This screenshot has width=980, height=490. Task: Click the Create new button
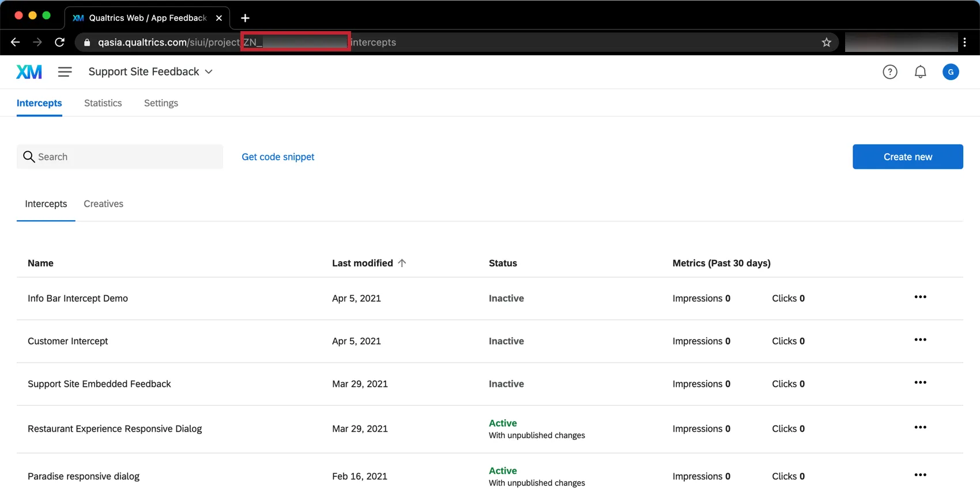point(907,157)
